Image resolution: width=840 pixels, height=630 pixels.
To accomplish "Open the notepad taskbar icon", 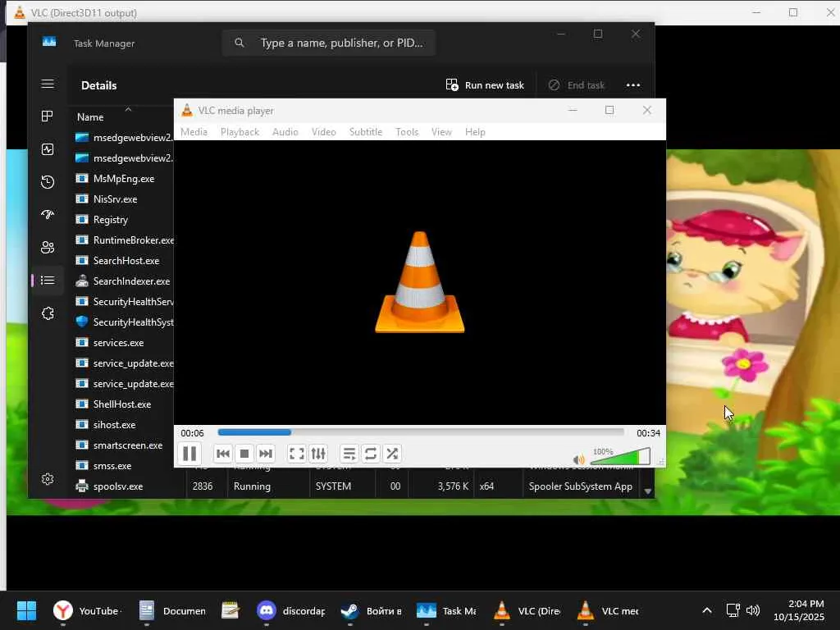I will (x=231, y=610).
